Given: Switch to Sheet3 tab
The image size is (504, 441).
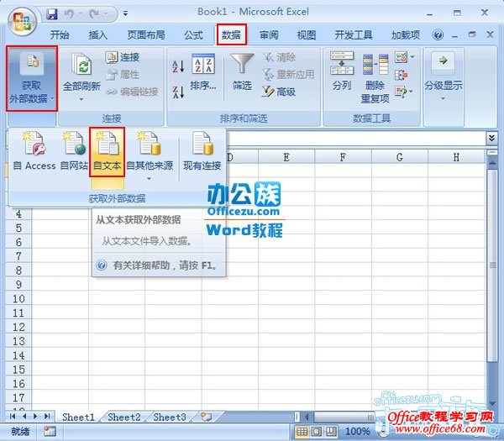Looking at the screenshot, I should coord(170,417).
